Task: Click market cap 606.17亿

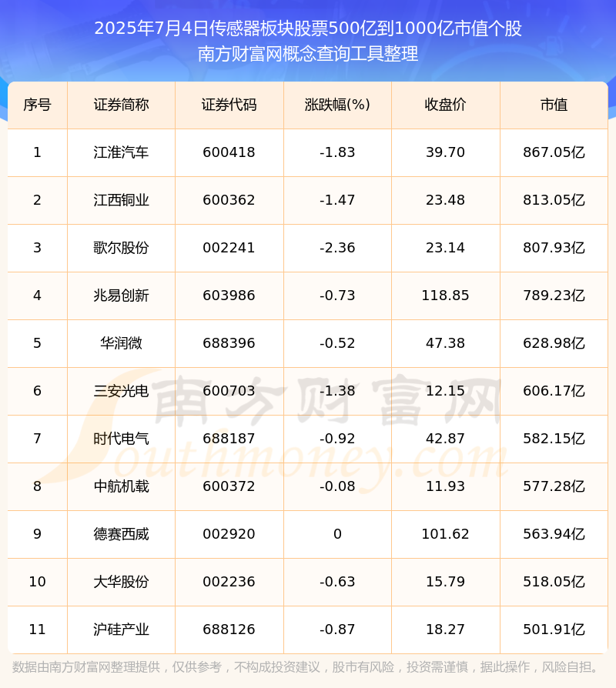Action: click(x=554, y=391)
